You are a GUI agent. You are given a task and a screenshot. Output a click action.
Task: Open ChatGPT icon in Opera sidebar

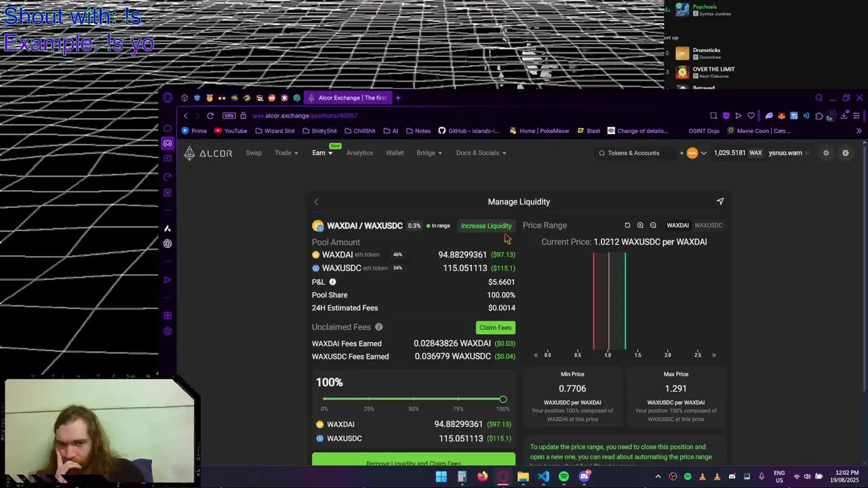point(167,243)
